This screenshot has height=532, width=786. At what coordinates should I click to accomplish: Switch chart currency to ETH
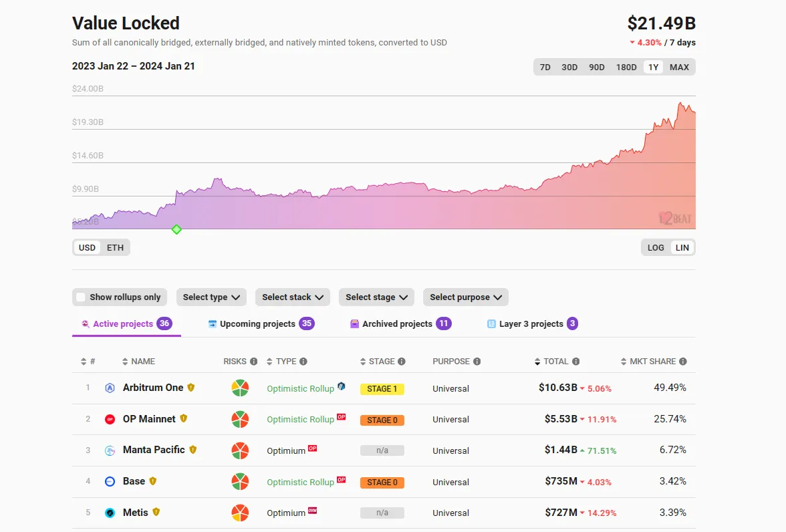115,247
